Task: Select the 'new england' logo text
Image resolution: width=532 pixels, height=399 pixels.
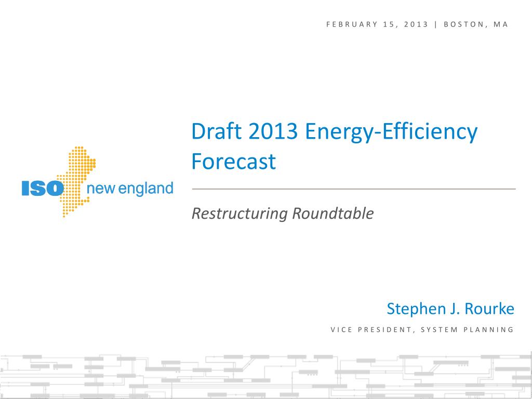Action: [x=130, y=189]
